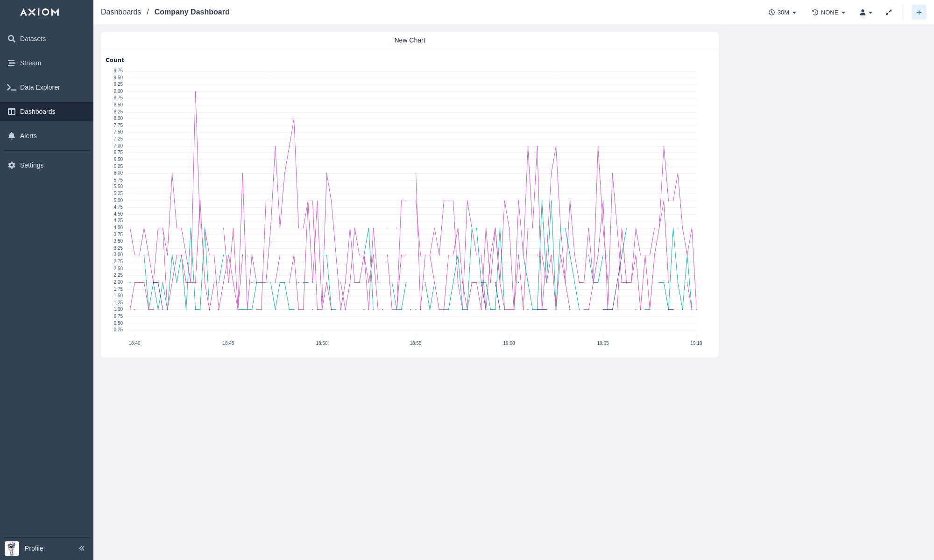Click the Stream lines icon

pyautogui.click(x=12, y=63)
